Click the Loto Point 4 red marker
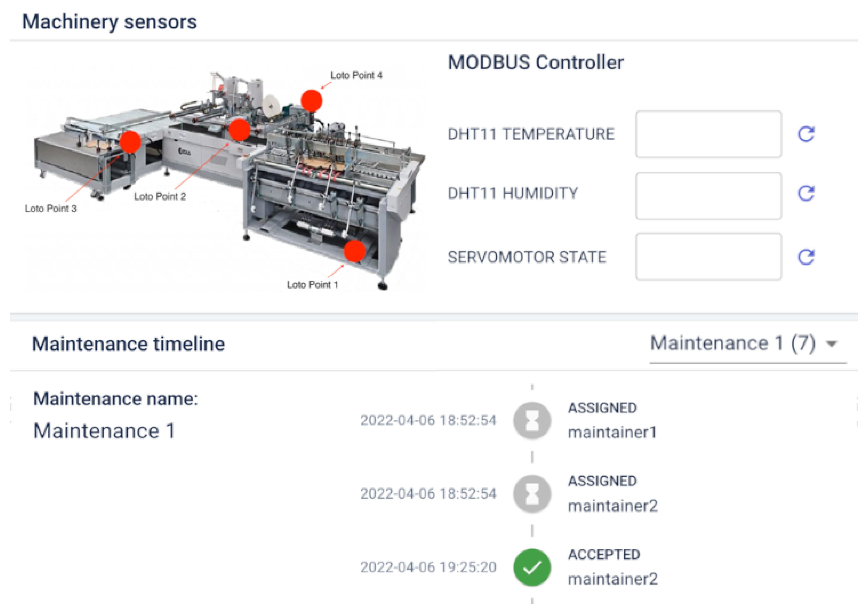This screenshot has width=868, height=613. pyautogui.click(x=311, y=101)
